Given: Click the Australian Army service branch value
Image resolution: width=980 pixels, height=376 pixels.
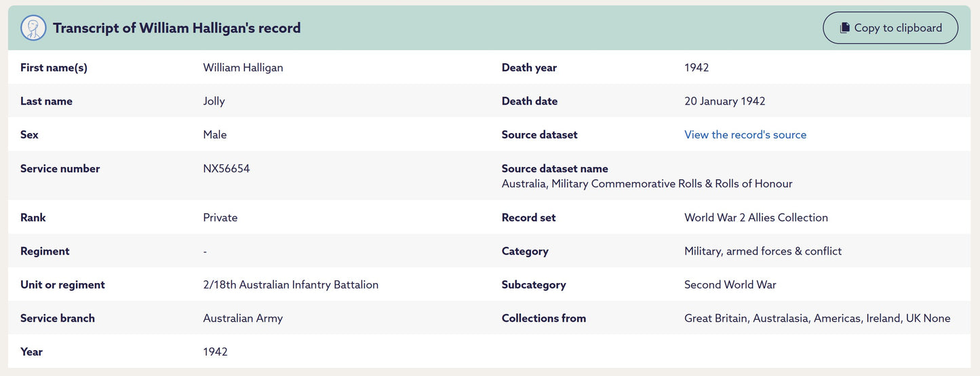Looking at the screenshot, I should tap(243, 318).
